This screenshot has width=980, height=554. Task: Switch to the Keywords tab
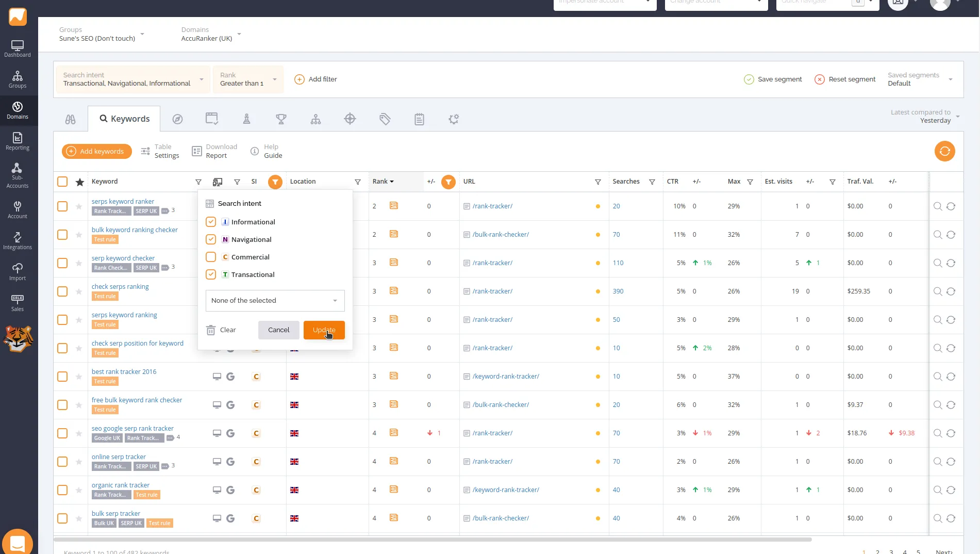(x=124, y=119)
